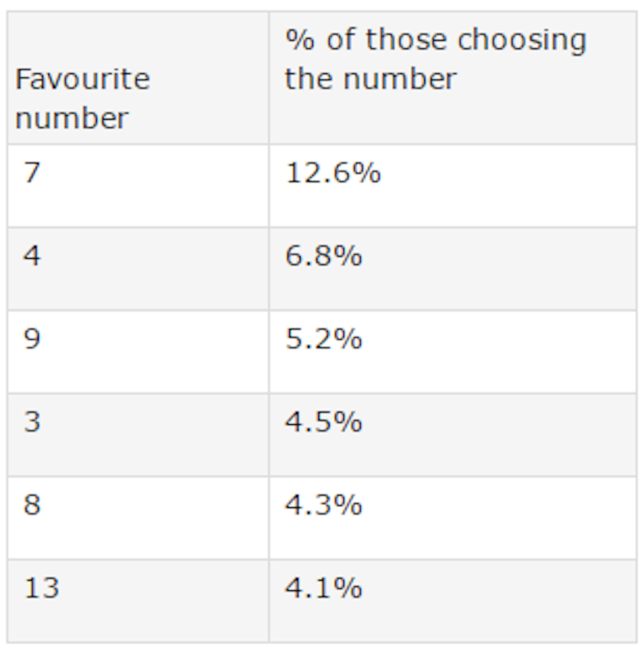Click the word 'choosing' in the header
The height and width of the screenshot is (654, 644).
point(522,41)
